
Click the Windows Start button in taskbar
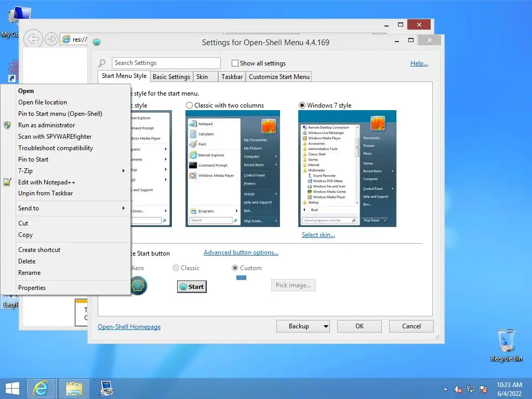tap(12, 389)
